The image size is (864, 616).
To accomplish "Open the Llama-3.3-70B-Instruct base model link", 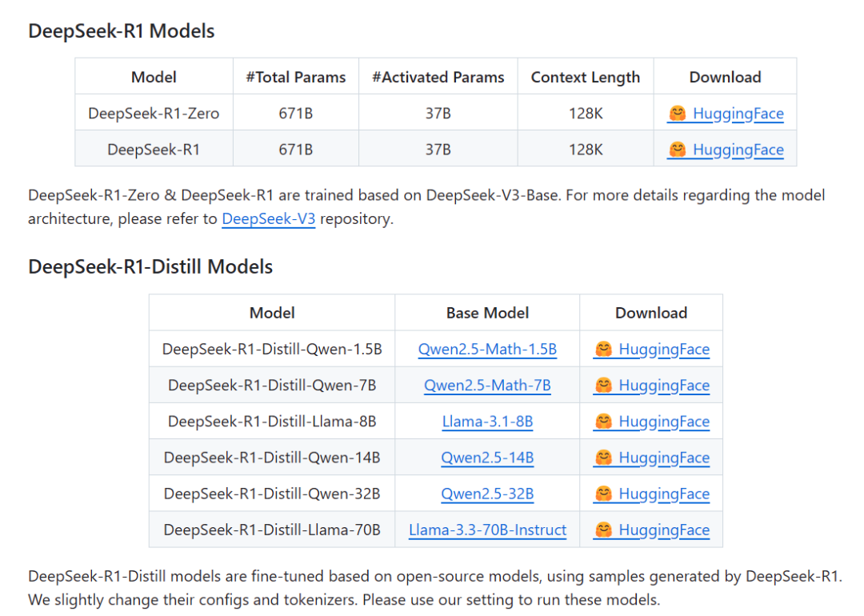I will (487, 530).
